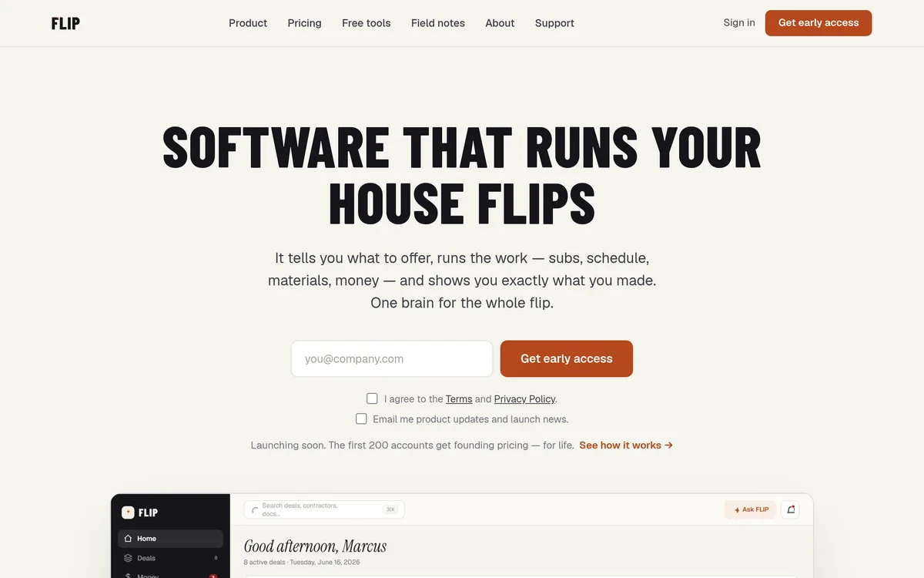Viewport: 924px width, 578px height.
Task: Click the Ask FLIP button
Action: point(750,509)
